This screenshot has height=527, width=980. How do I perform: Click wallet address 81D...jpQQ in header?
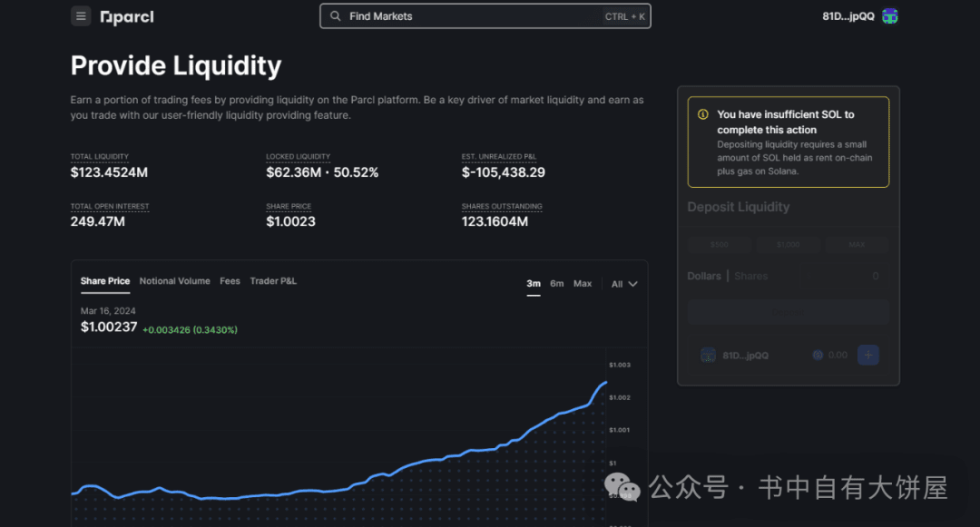pos(848,16)
